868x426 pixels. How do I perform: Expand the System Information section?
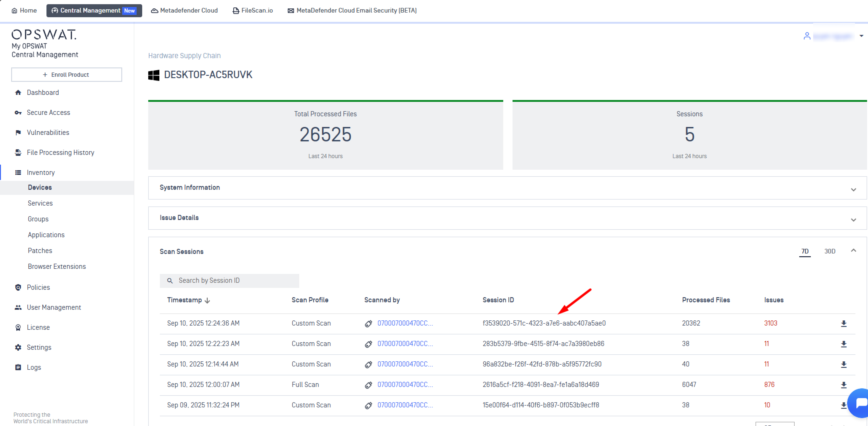853,189
